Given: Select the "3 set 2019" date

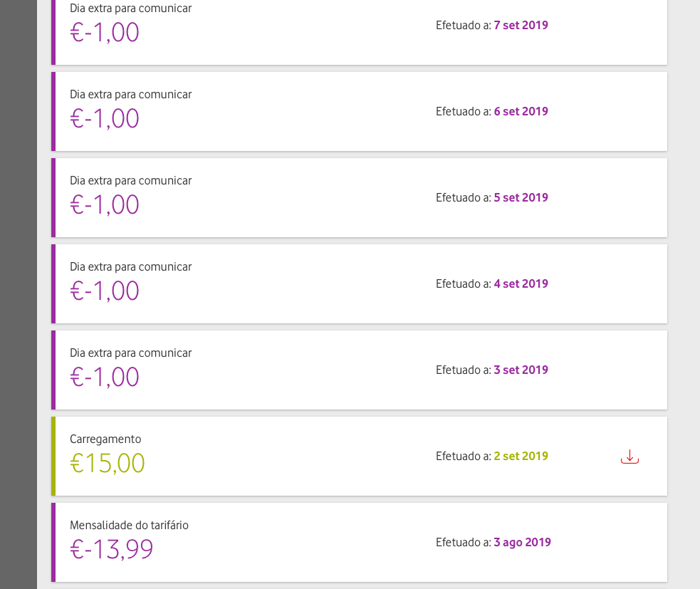Looking at the screenshot, I should point(521,370).
